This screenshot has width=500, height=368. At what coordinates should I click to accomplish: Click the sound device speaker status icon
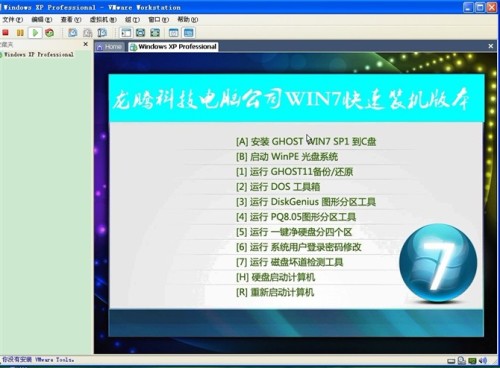point(483,360)
